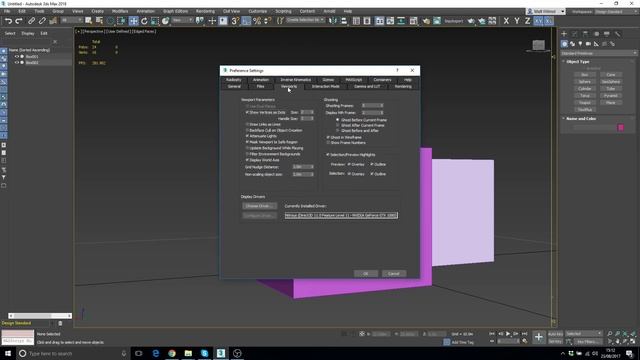Open Google Chrome from the taskbar

click(172, 353)
